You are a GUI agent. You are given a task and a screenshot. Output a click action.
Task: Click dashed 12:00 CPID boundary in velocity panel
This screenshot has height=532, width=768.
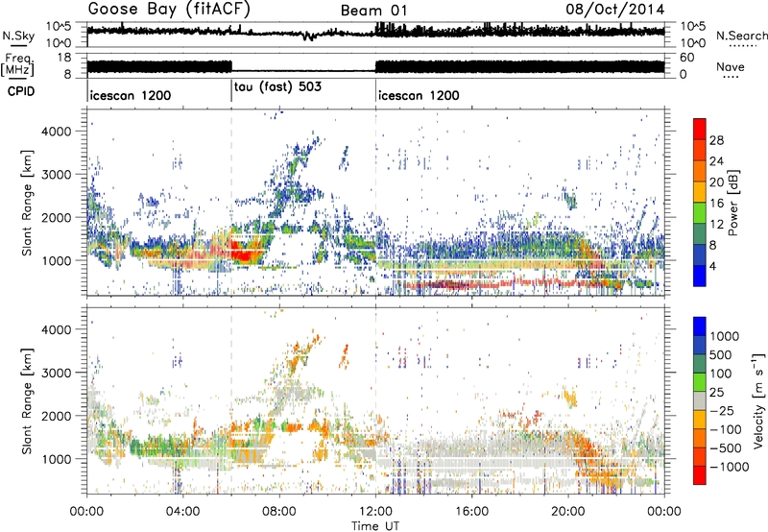point(375,400)
